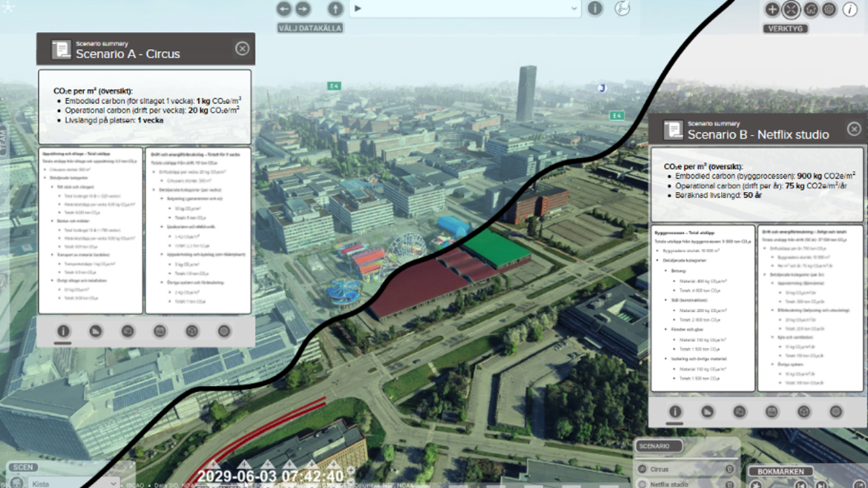Open the calendar tab in Scenario B panel
Viewport: 868px width, 488px height.
[772, 411]
